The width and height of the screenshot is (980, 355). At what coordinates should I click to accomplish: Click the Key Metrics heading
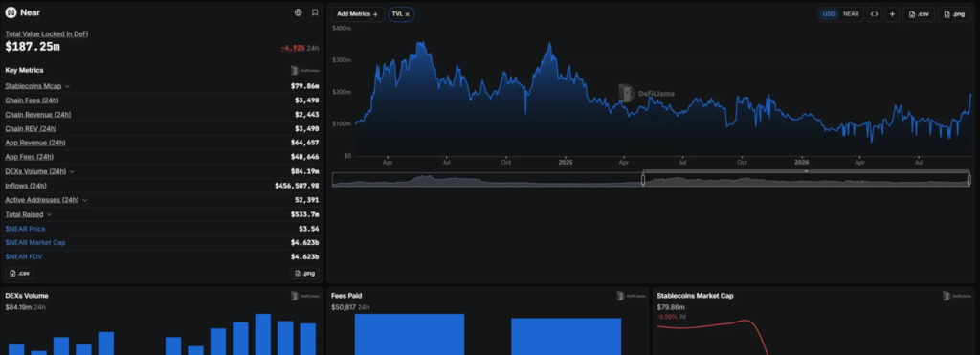click(x=24, y=70)
